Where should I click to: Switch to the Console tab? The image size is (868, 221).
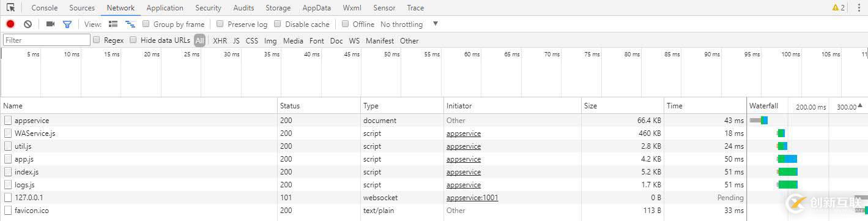(45, 8)
